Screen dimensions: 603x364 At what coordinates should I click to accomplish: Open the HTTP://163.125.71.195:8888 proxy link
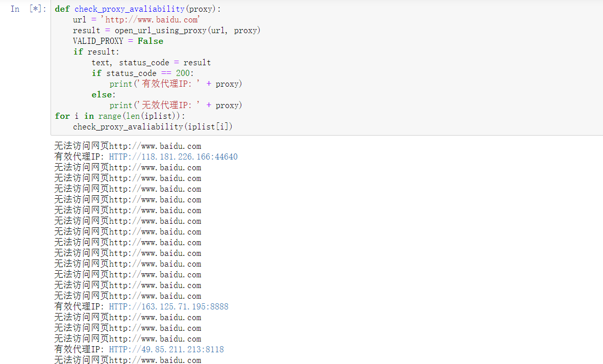click(x=168, y=307)
